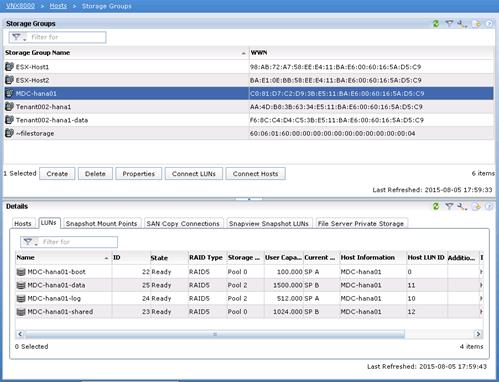
Task: Click Host LUN ID column header
Action: coord(426,258)
